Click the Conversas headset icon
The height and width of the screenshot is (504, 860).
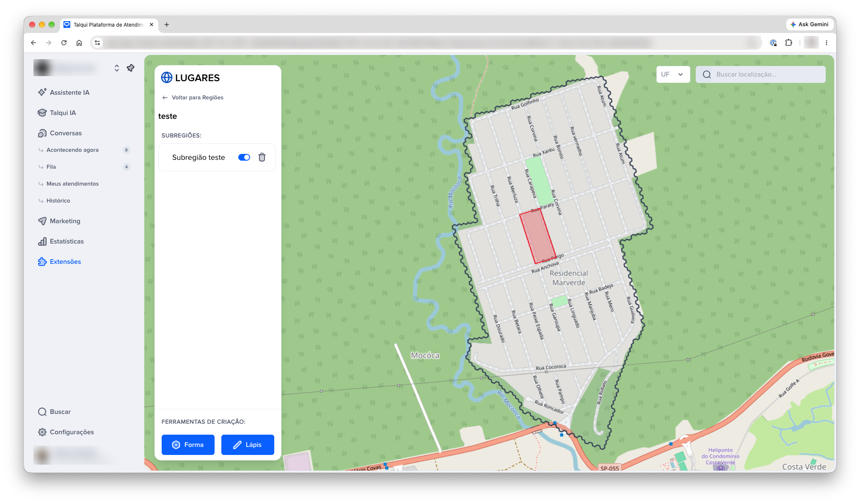coord(42,133)
